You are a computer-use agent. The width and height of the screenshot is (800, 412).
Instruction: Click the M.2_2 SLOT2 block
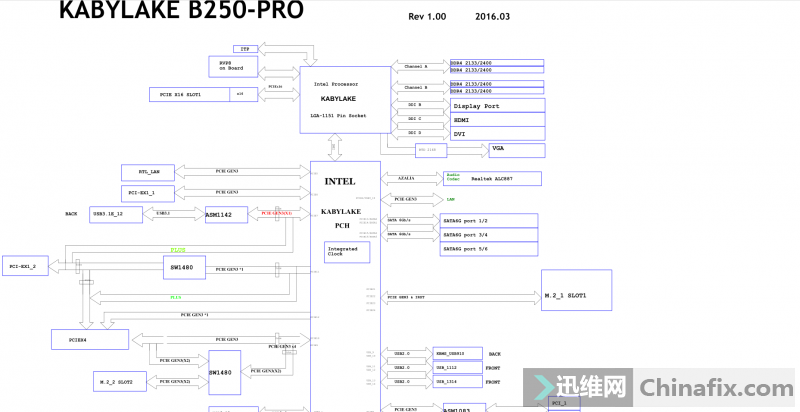tap(120, 381)
